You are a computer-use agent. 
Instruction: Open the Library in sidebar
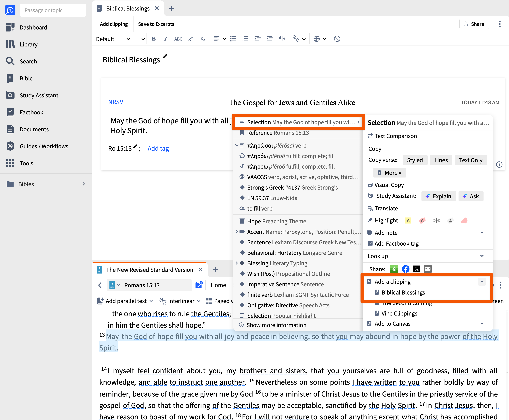(22, 44)
